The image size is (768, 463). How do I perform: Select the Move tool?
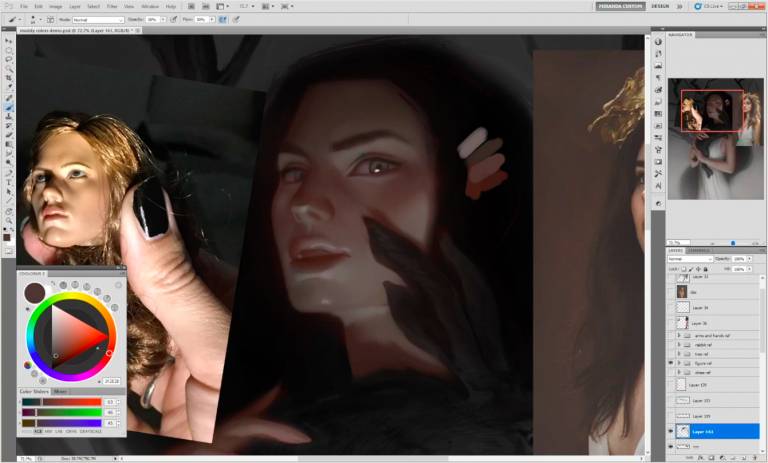[9, 41]
